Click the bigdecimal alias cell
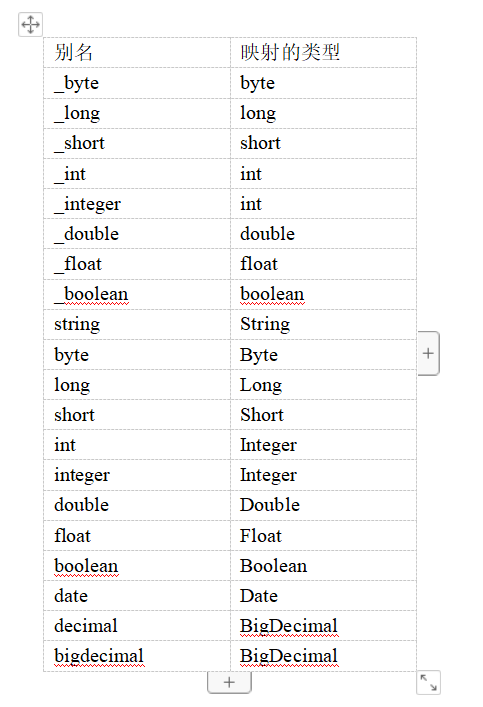The width and height of the screenshot is (483, 707). [137, 656]
